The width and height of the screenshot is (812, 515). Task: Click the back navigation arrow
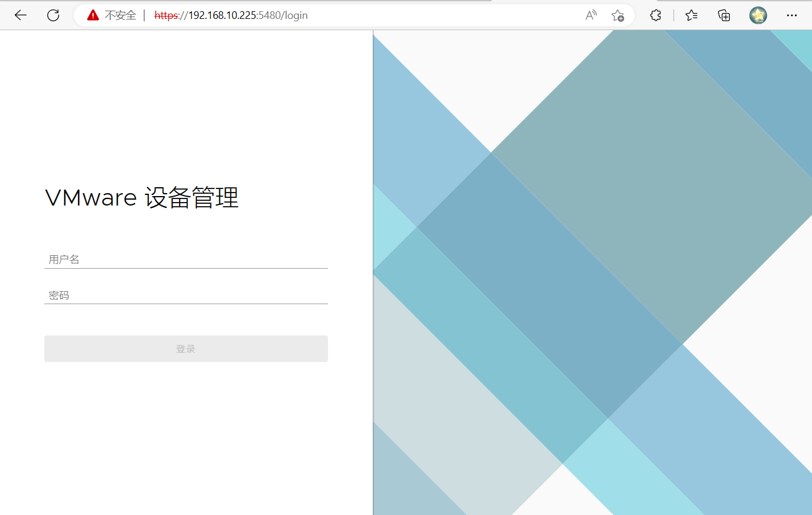tap(20, 15)
